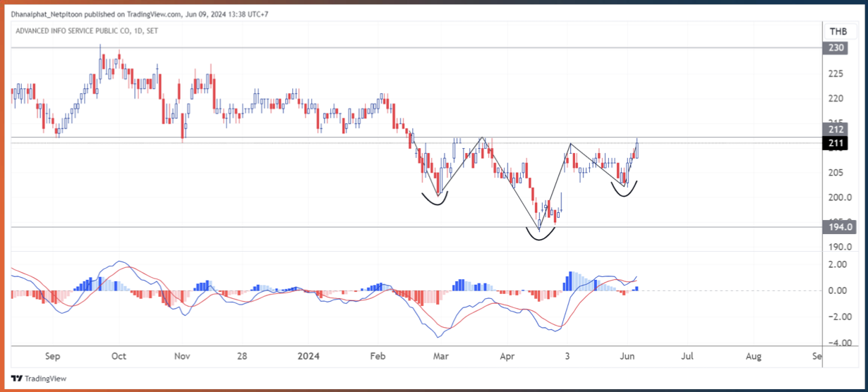Click the 205 price axis value

[836, 173]
